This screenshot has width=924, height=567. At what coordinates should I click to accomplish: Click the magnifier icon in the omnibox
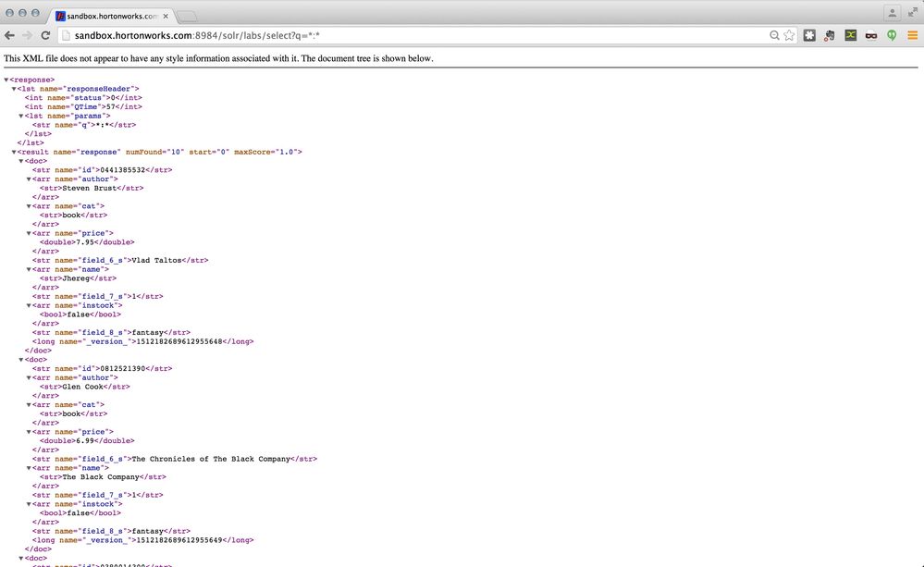773,34
